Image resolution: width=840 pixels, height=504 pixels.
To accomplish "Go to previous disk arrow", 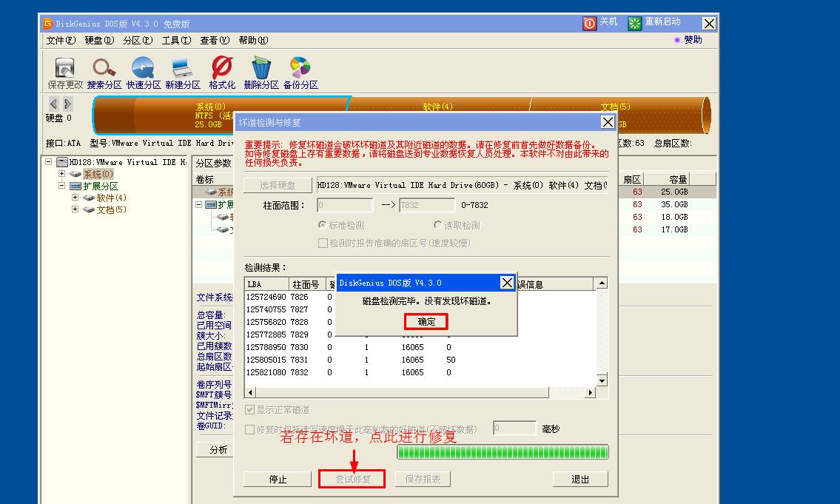I will 53,104.
